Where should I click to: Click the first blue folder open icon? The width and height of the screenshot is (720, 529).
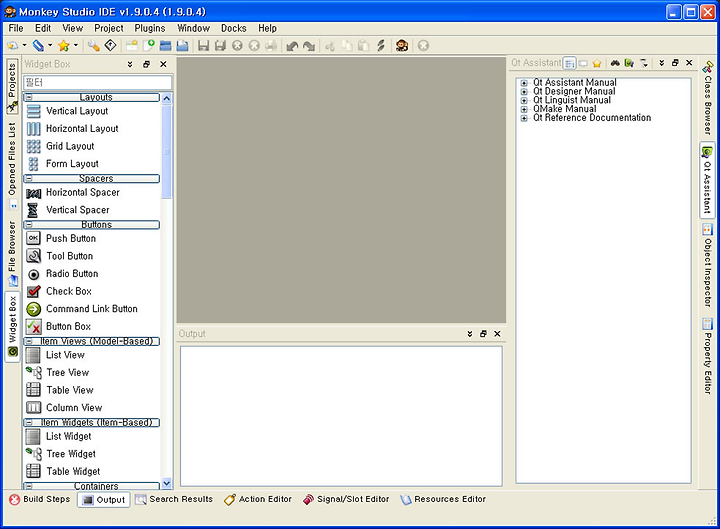[x=166, y=45]
